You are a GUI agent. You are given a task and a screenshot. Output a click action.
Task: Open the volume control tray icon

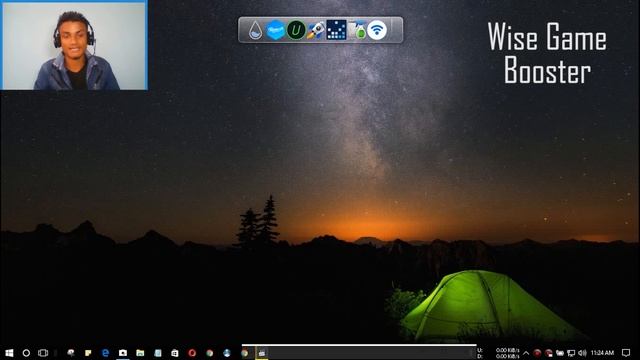[582, 353]
